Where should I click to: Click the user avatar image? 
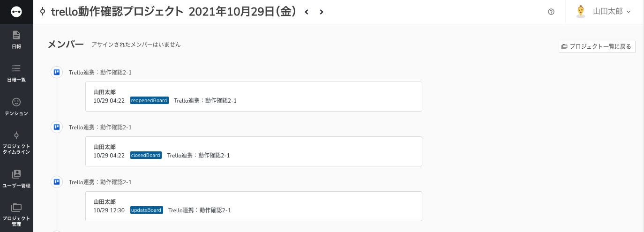click(x=581, y=12)
